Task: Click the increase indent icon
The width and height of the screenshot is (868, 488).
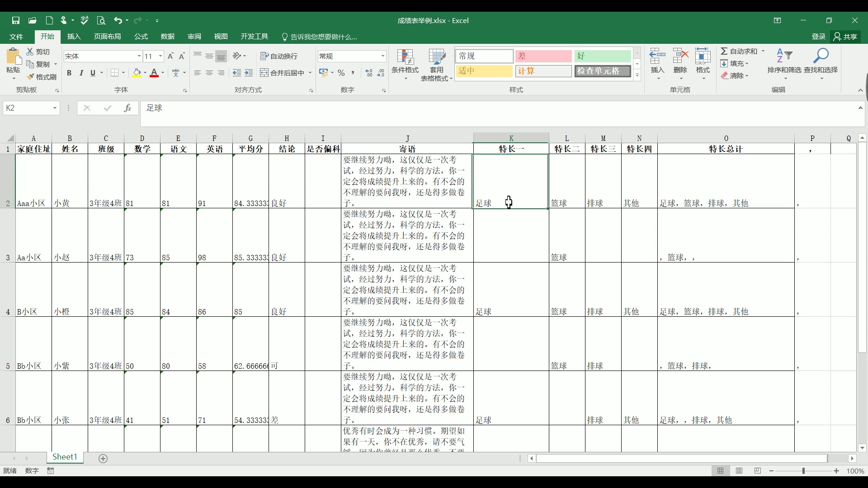Action: pyautogui.click(x=249, y=73)
